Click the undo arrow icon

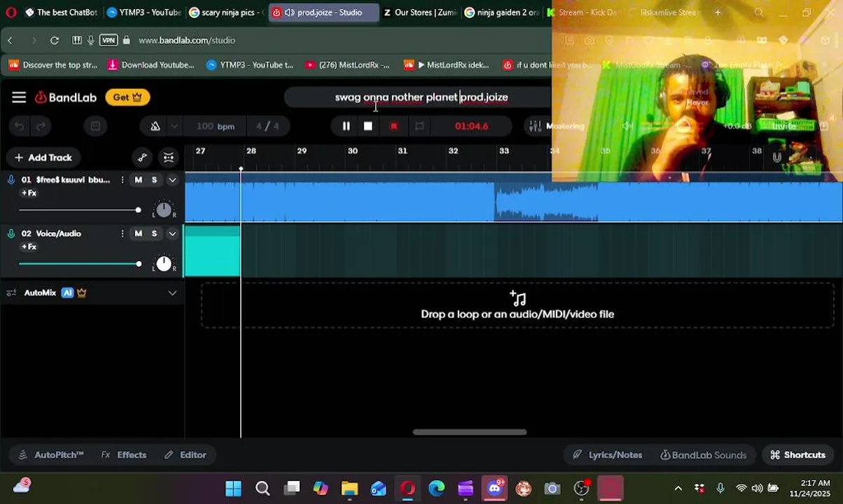tap(20, 126)
